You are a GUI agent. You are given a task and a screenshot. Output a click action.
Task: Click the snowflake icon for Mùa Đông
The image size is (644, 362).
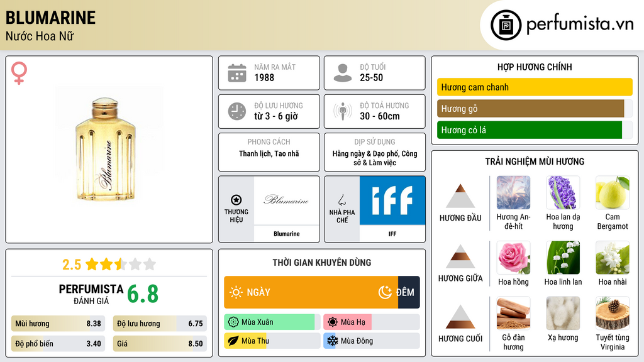pyautogui.click(x=333, y=341)
